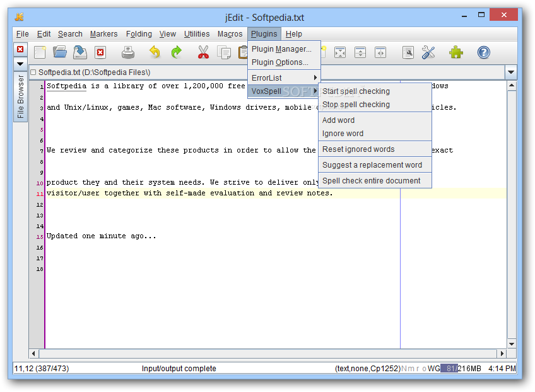This screenshot has width=535, height=392.
Task: Select Stop spell checking
Action: point(375,105)
